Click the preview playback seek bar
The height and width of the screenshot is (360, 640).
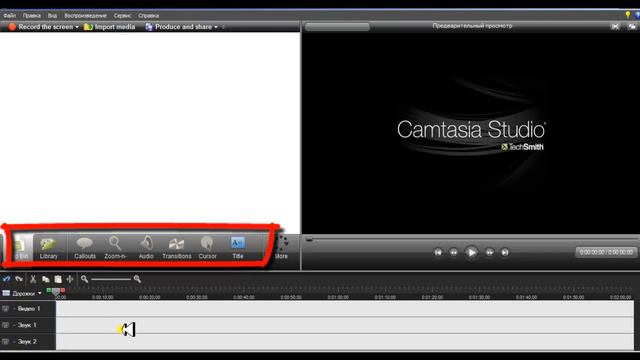tap(471, 240)
